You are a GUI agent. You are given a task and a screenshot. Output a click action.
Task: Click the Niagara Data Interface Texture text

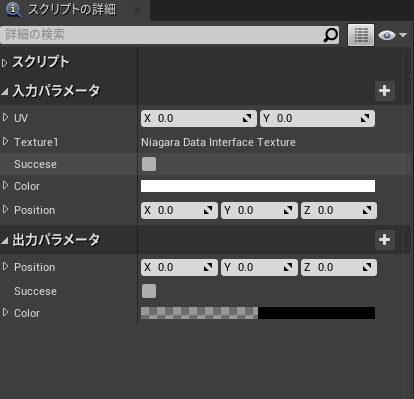[x=218, y=142]
